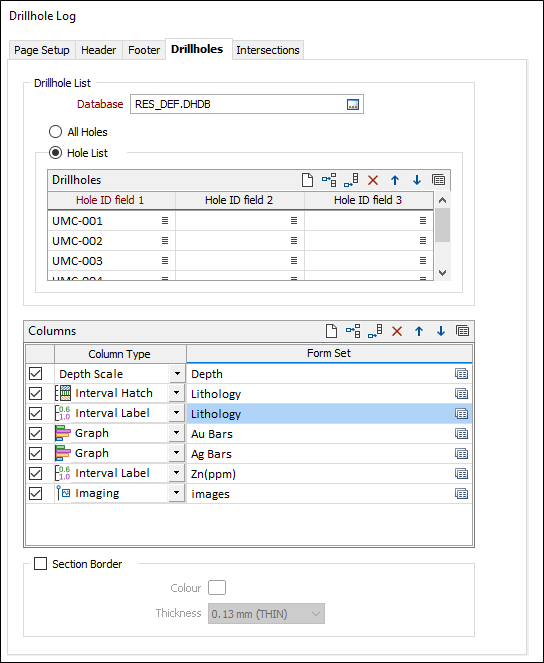The height and width of the screenshot is (663, 544).
Task: Open form icon for Ag Bars row
Action: click(x=462, y=454)
